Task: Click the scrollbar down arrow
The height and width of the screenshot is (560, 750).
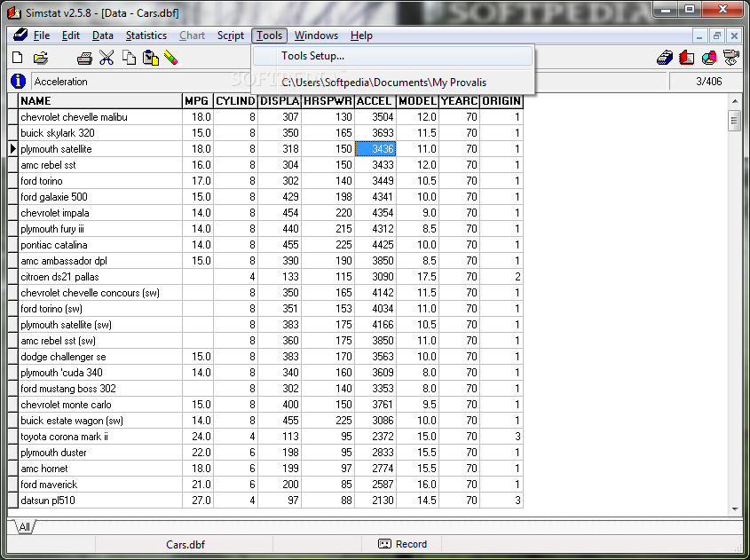Action: coord(735,509)
